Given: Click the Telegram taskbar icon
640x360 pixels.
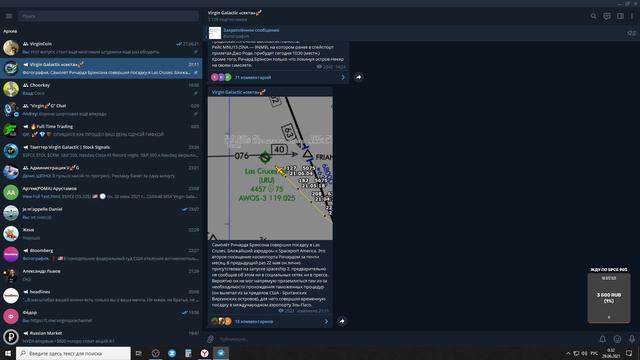Looking at the screenshot, I should (x=221, y=353).
